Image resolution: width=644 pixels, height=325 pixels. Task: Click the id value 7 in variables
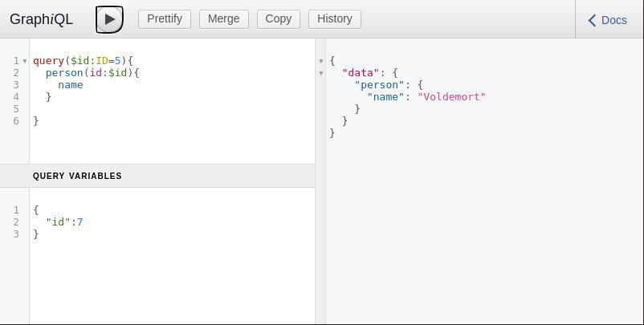point(80,221)
